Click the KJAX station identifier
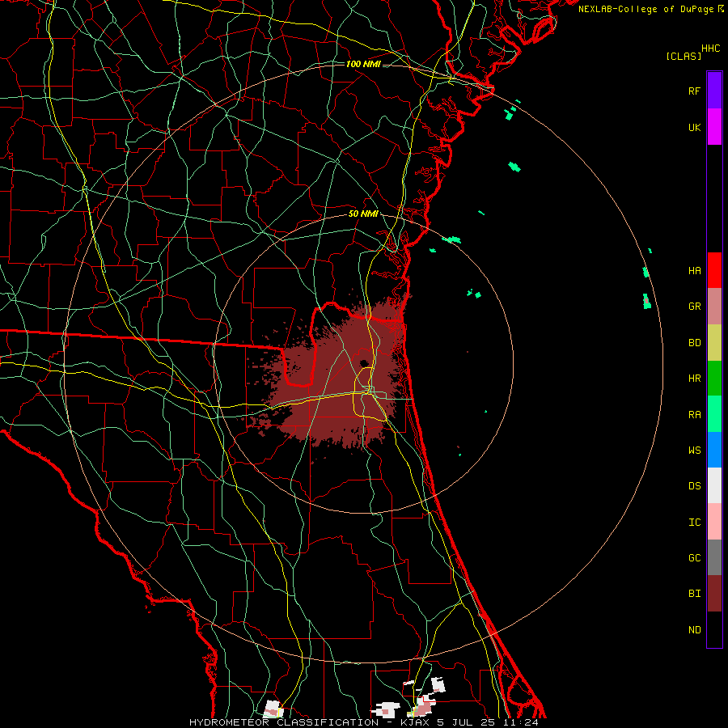The width and height of the screenshot is (728, 728). click(417, 722)
